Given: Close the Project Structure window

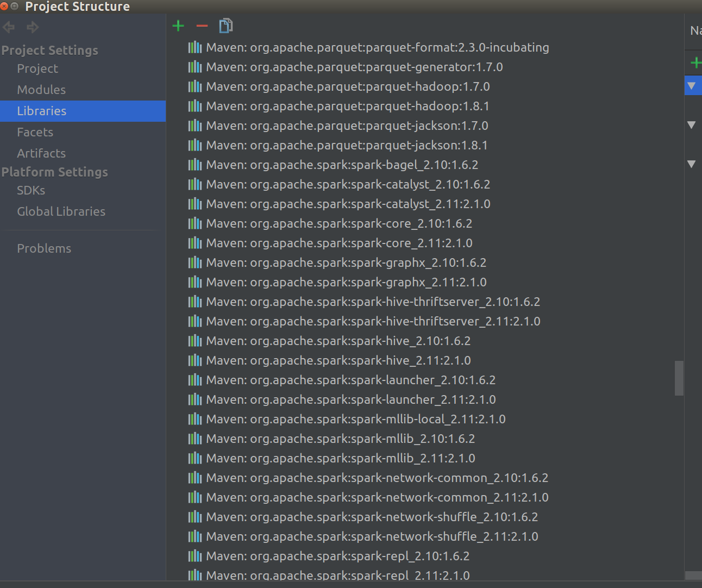Looking at the screenshot, I should point(4,6).
